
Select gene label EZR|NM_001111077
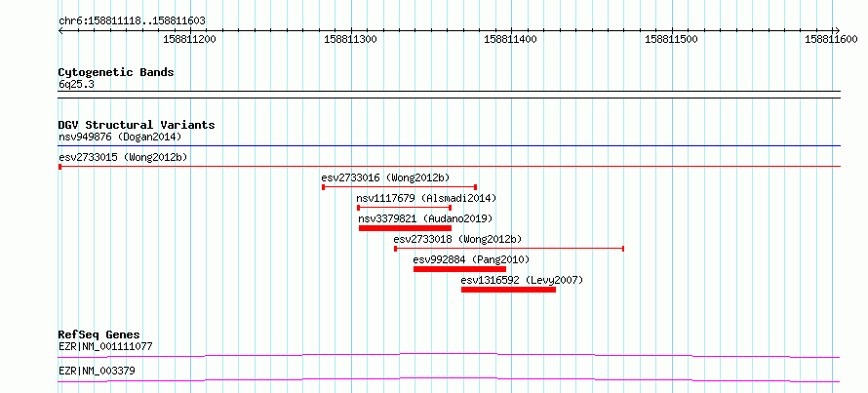coord(105,346)
